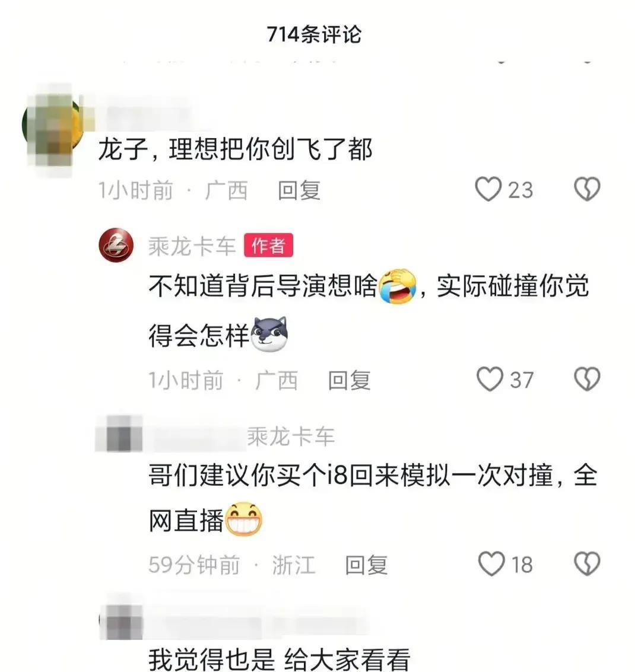Open the 乘龙卡车 author username

[x=192, y=246]
